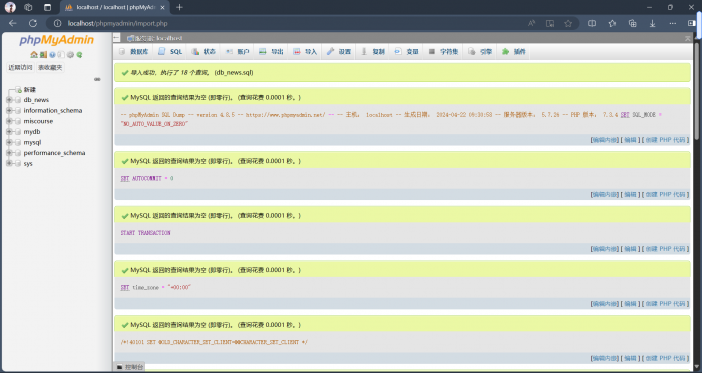Click the sys database icon

18,163
